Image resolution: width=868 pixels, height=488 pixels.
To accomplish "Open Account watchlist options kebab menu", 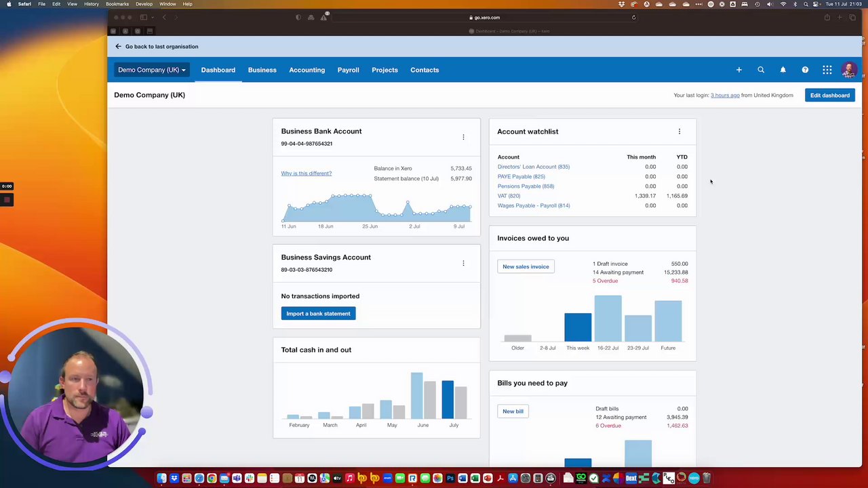I will pyautogui.click(x=679, y=131).
